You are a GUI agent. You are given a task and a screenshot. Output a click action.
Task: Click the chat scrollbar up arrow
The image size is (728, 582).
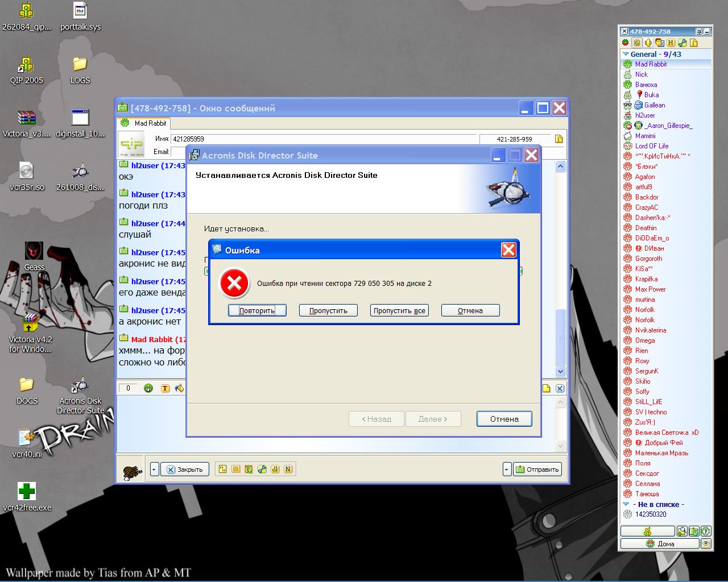[560, 167]
